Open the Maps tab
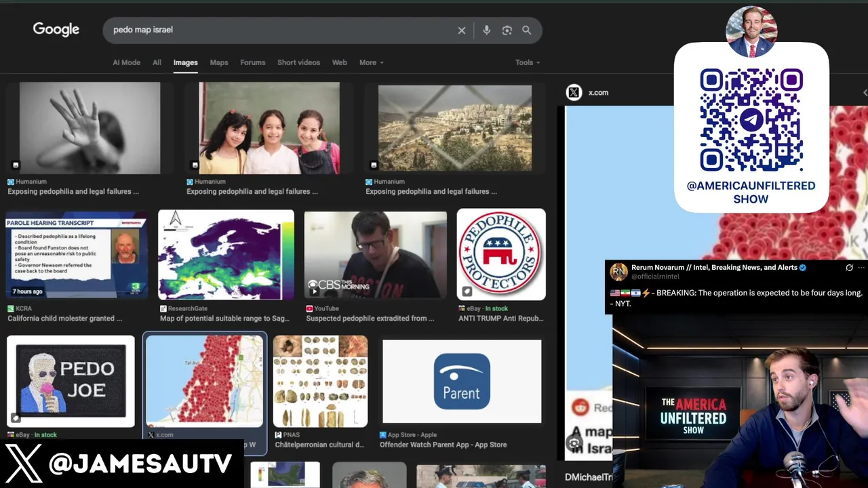Viewport: 868px width, 488px height. 219,62
